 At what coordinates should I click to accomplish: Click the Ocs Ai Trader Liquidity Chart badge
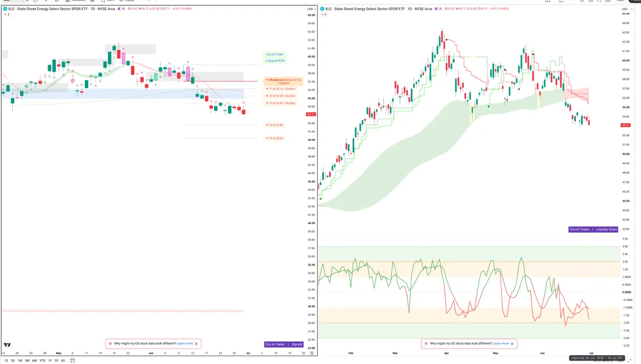click(x=594, y=230)
